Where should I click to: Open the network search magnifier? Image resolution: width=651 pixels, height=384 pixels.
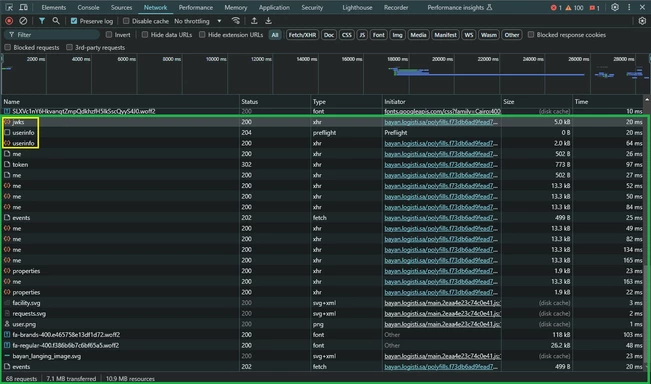[56, 21]
